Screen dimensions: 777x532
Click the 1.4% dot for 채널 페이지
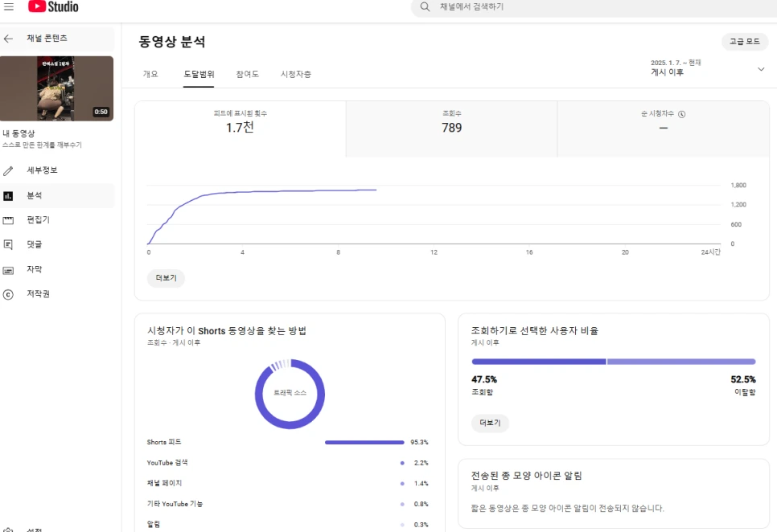[x=402, y=484]
